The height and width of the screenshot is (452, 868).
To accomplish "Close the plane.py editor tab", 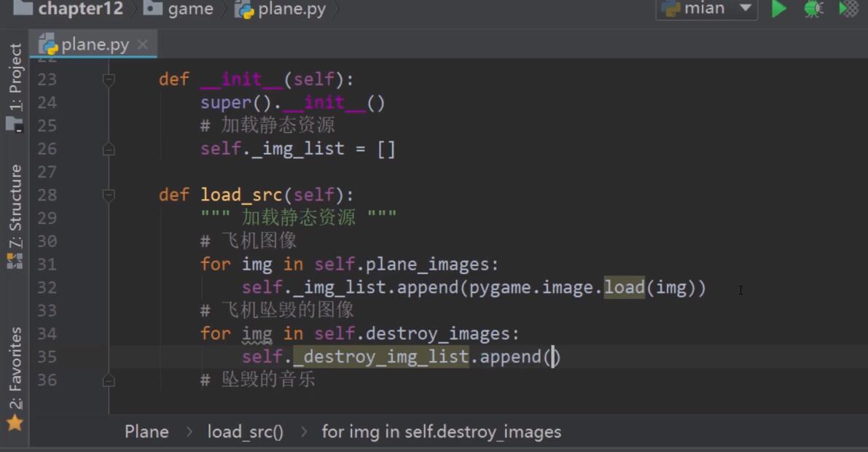I will (143, 44).
